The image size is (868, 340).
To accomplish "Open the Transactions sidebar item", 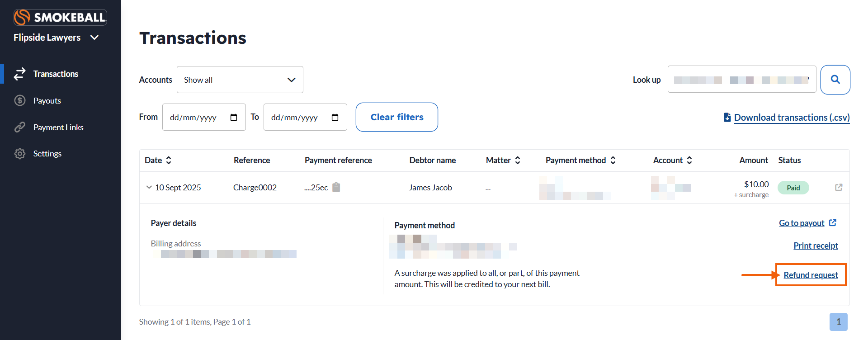I will (x=56, y=74).
